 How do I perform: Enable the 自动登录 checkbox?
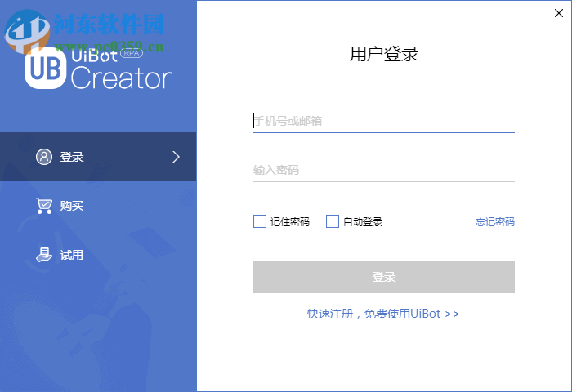[x=333, y=221]
